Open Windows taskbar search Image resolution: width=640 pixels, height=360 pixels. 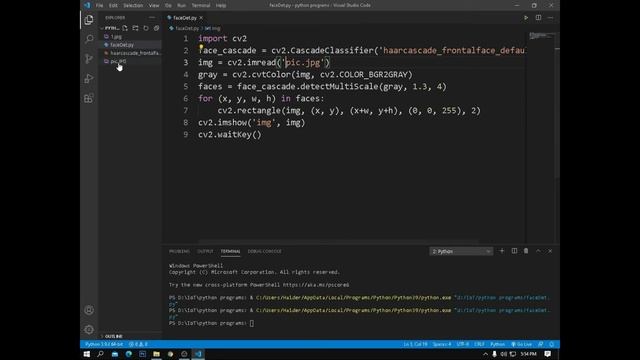click(100, 354)
